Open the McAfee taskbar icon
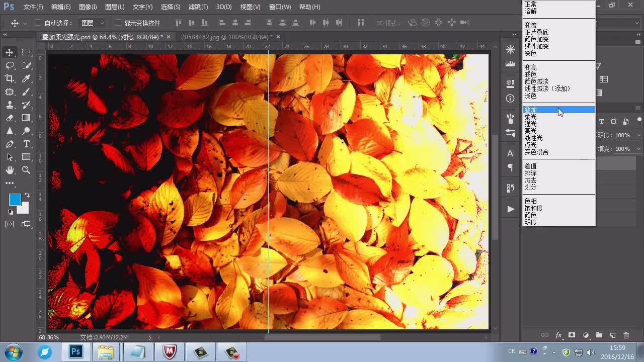This screenshot has width=644, height=362. [169, 351]
